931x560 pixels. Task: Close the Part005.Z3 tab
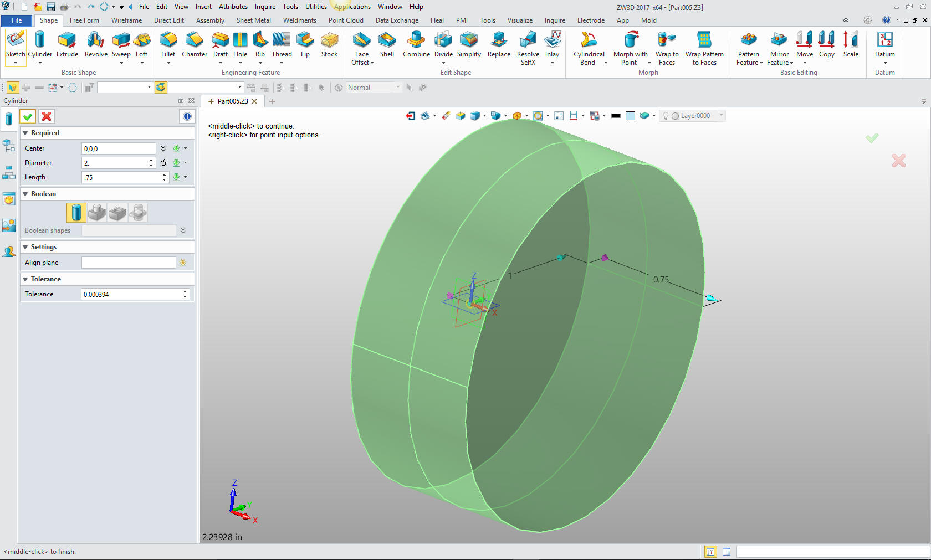pyautogui.click(x=254, y=101)
